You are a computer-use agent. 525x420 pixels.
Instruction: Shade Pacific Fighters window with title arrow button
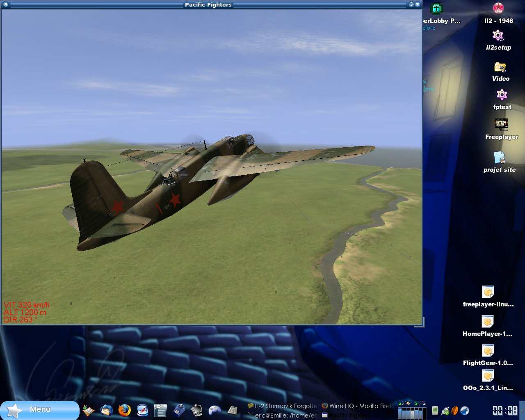[418, 5]
